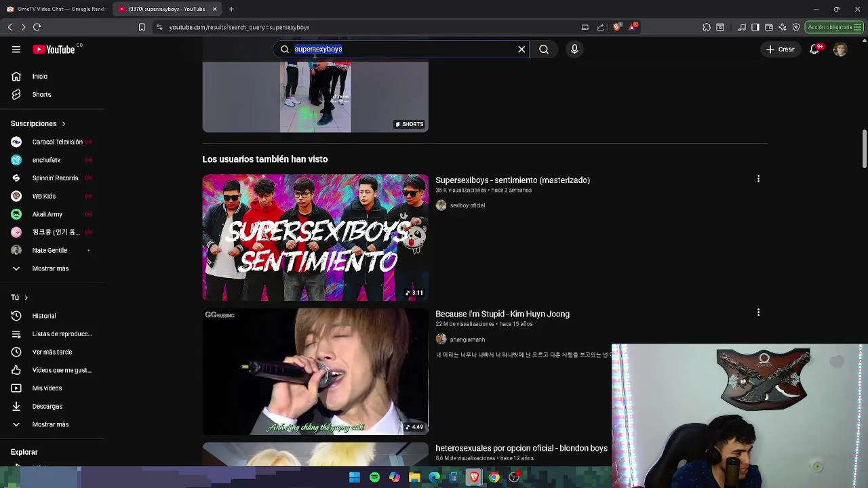The width and height of the screenshot is (868, 488).
Task: Open a new browser tab
Action: coord(231,9)
